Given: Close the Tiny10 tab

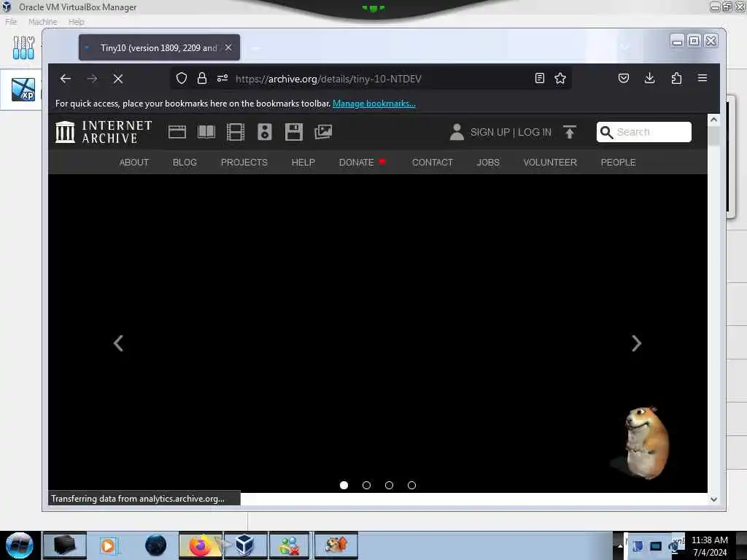Looking at the screenshot, I should (228, 47).
